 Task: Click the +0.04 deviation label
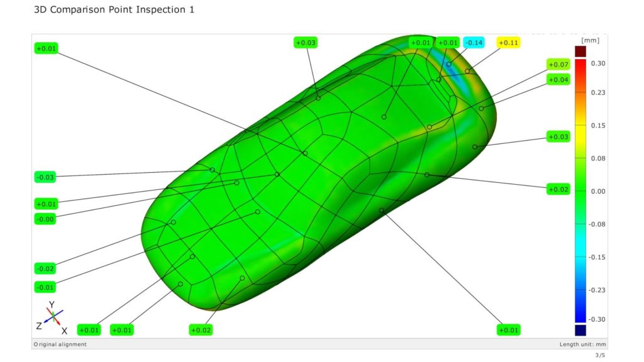[558, 80]
